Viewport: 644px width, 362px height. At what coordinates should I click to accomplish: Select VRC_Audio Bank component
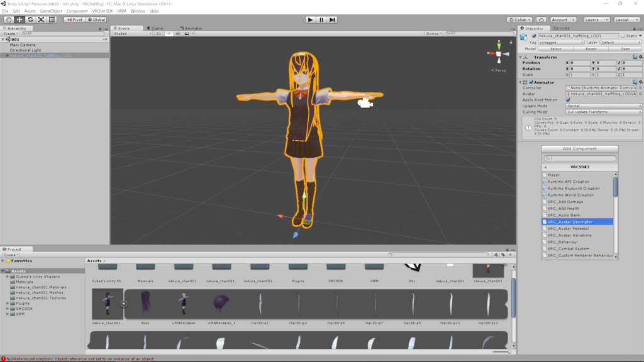point(577,215)
